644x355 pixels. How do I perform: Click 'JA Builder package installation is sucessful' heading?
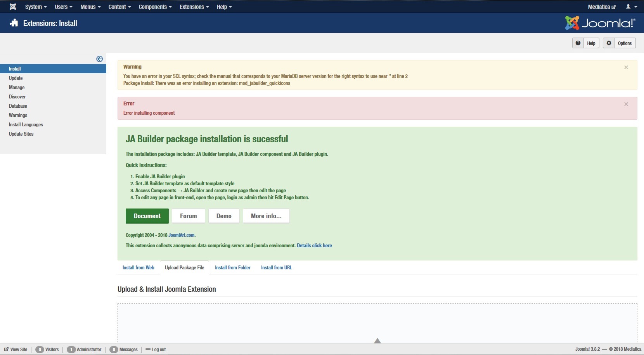[x=207, y=139]
